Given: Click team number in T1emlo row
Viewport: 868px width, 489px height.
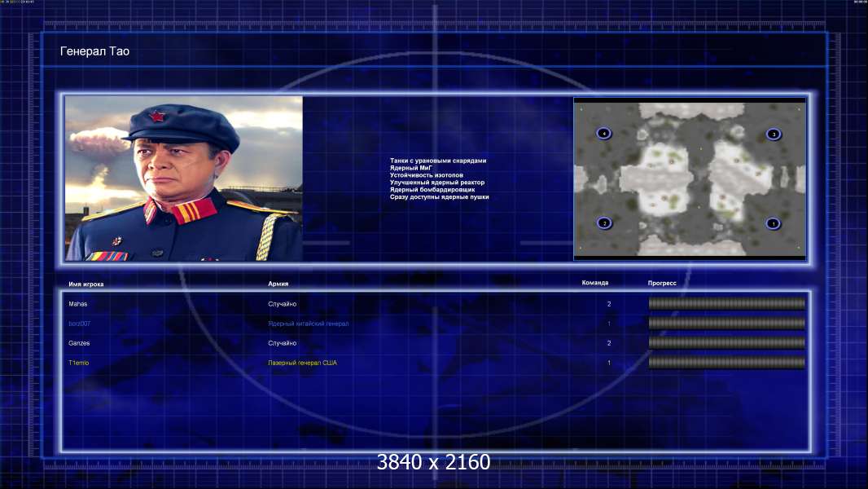Looking at the screenshot, I should pos(609,363).
